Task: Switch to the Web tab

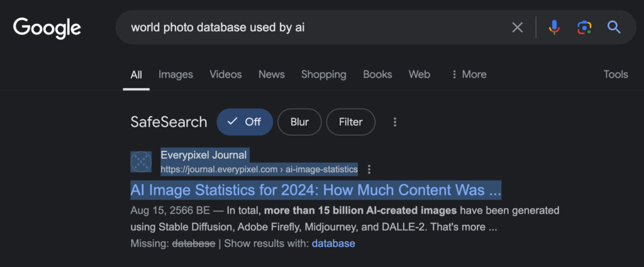Action: [x=419, y=74]
